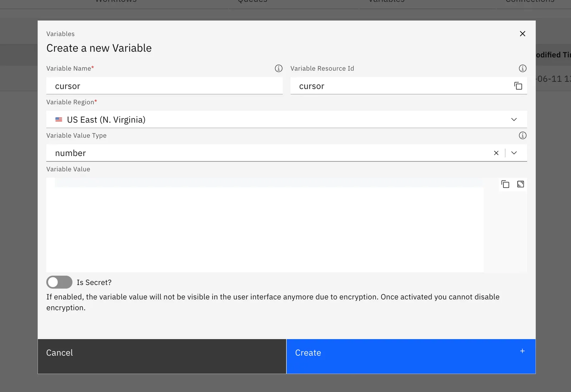This screenshot has height=392, width=571.
Task: Expand Variable Value editor to fullscreen
Action: (521, 184)
